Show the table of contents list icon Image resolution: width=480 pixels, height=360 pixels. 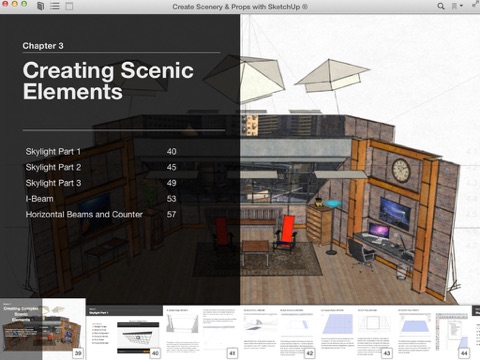[x=55, y=6]
